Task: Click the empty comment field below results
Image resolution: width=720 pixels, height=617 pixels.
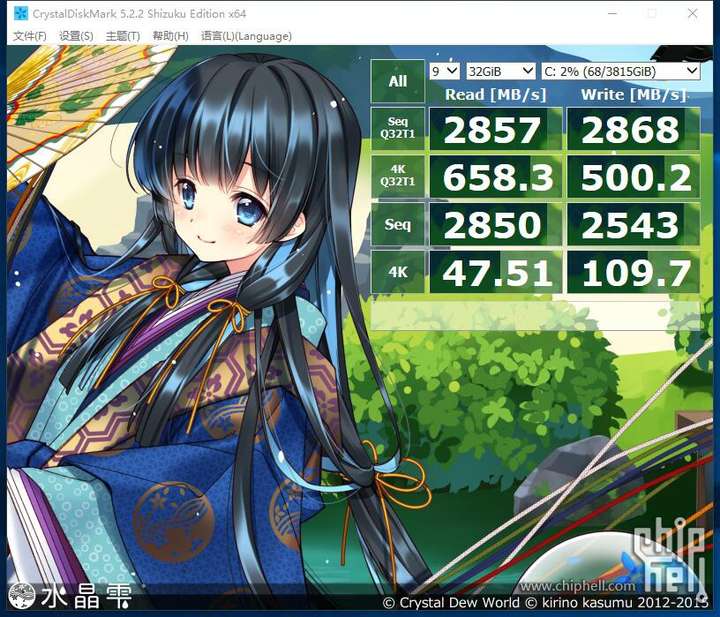Action: pyautogui.click(x=535, y=315)
